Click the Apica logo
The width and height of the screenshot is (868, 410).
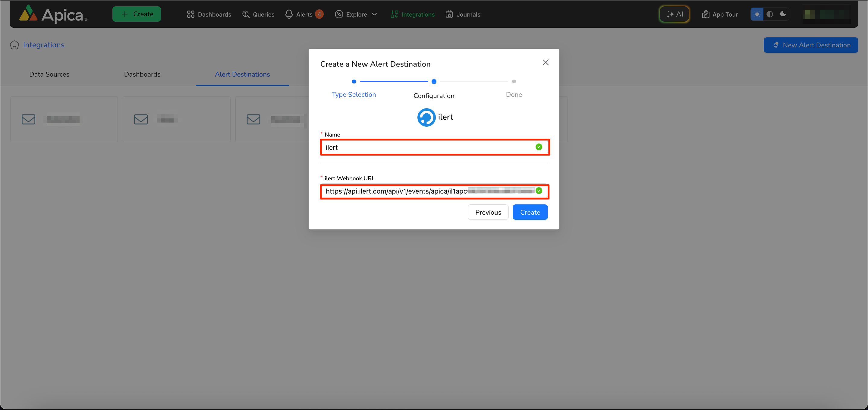(53, 14)
